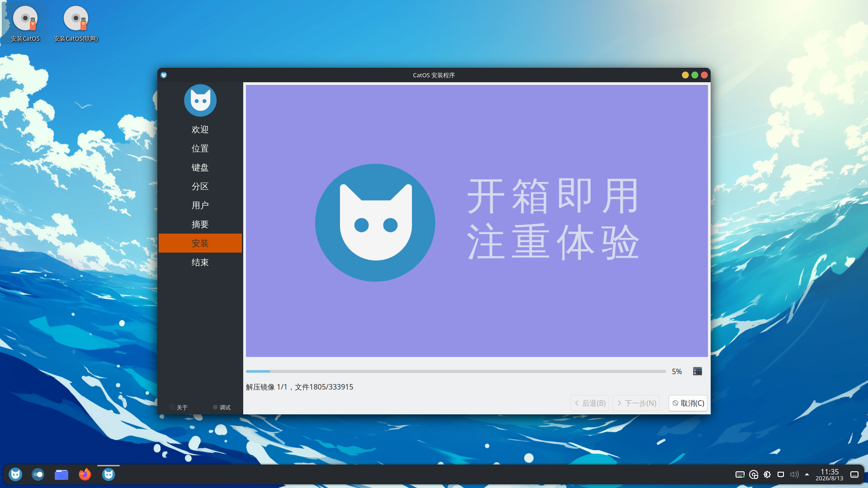Select the 结束 step in sidebar
Screen dimensions: 868x488
(200, 263)
